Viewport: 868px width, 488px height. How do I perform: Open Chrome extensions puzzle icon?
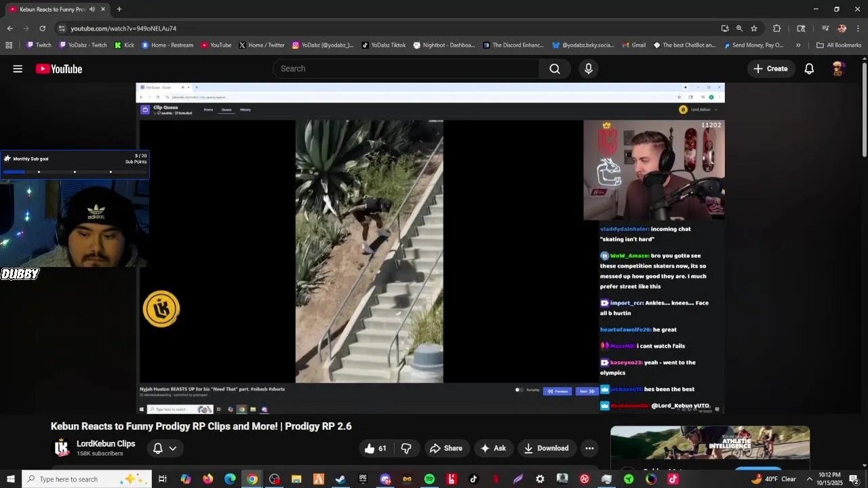(777, 28)
